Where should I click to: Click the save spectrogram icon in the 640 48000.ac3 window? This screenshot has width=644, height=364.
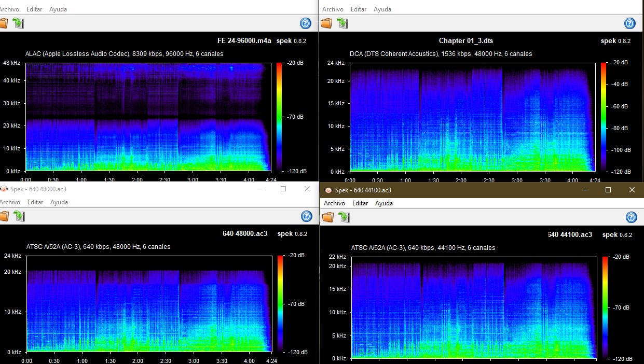[x=19, y=216]
